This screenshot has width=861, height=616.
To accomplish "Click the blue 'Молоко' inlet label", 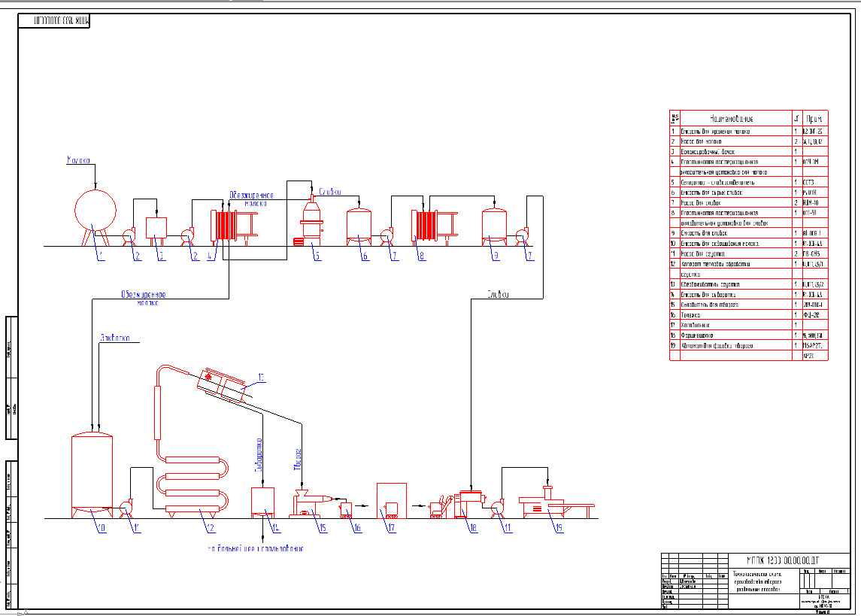I will tap(78, 160).
